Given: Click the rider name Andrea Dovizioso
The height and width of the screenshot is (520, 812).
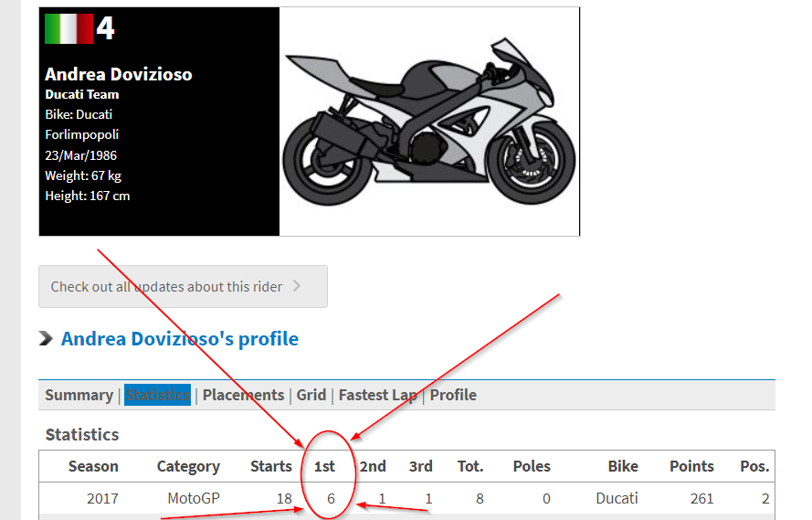Looking at the screenshot, I should pos(119,74).
